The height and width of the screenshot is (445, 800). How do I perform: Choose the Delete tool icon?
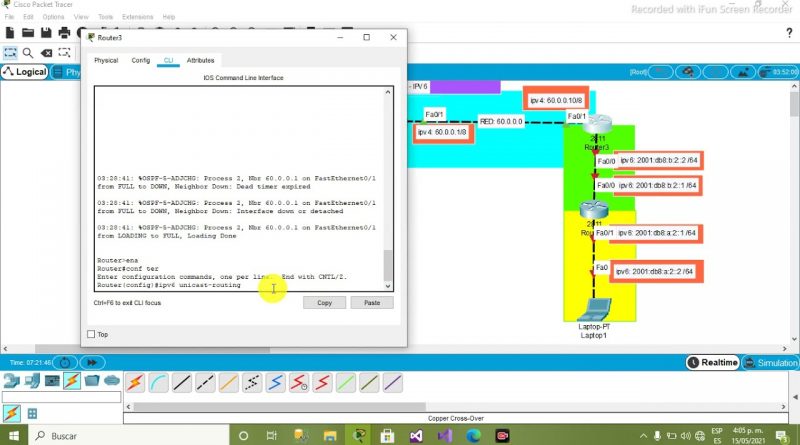tap(46, 53)
